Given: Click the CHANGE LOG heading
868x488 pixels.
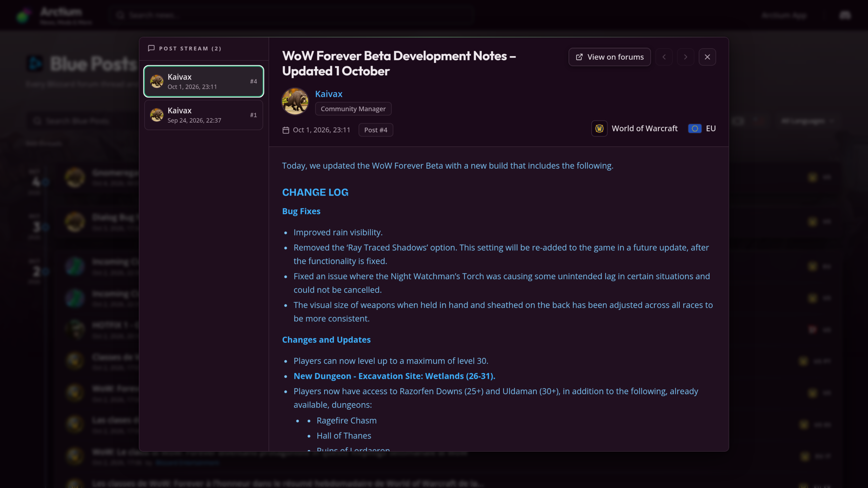Looking at the screenshot, I should 315,192.
